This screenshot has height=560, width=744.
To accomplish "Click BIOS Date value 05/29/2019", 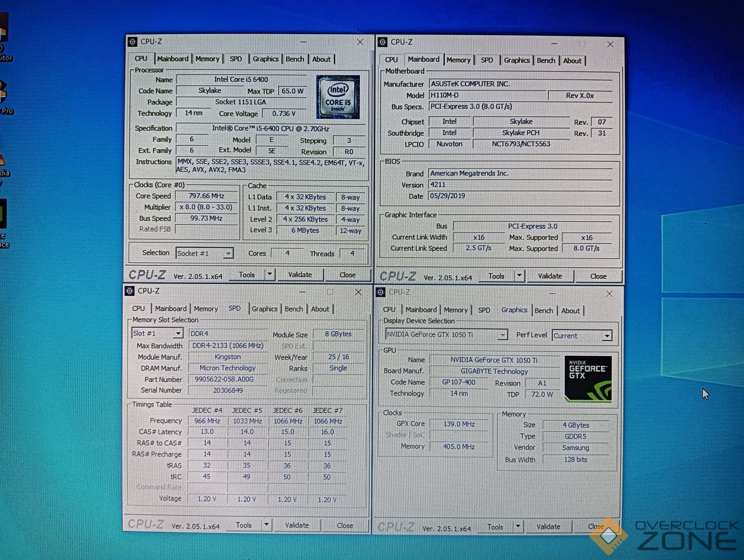I will (x=520, y=196).
